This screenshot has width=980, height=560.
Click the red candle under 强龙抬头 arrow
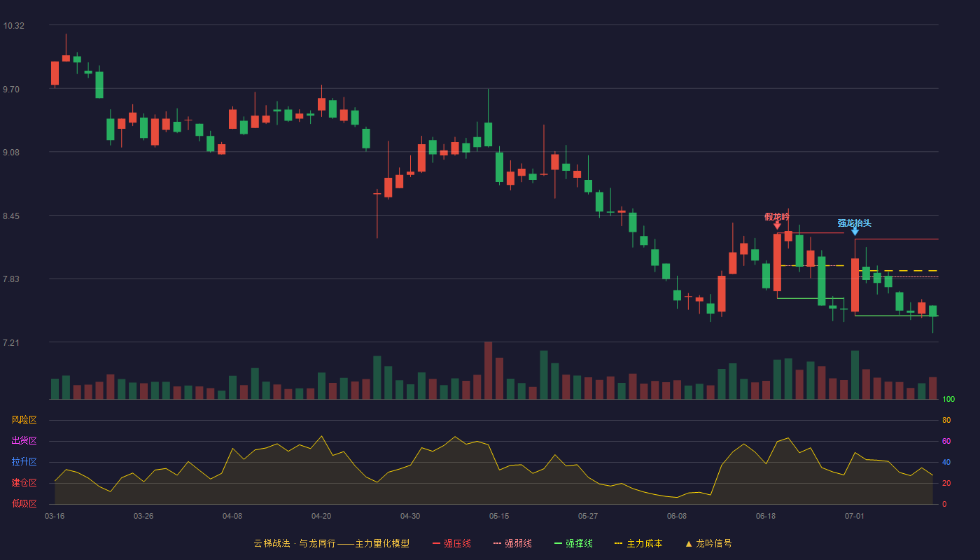(x=855, y=285)
